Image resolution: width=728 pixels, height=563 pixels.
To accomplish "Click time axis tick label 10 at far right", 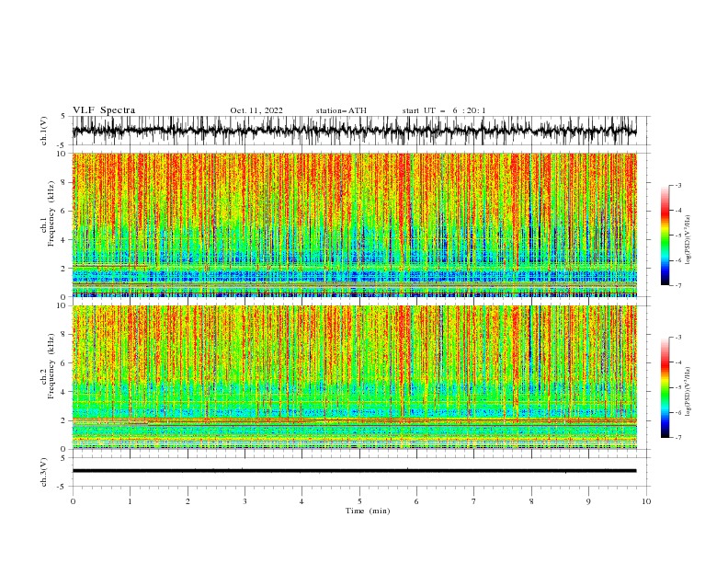I will click(646, 501).
